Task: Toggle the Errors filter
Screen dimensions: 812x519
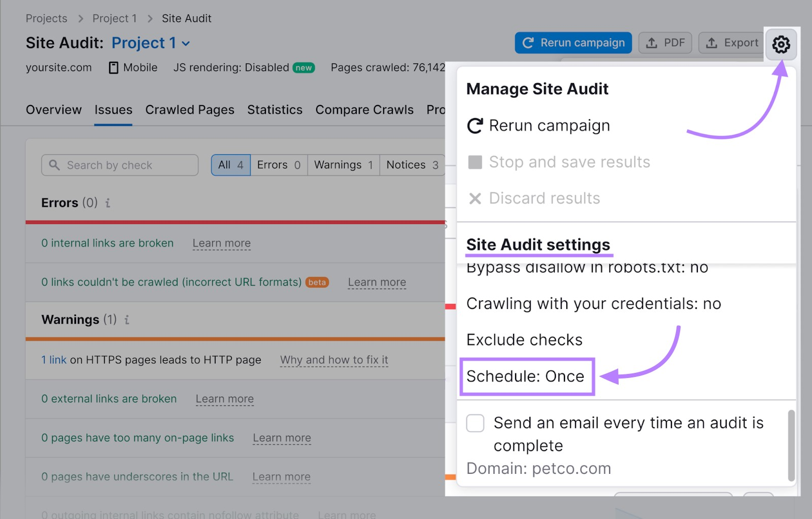Action: [278, 164]
